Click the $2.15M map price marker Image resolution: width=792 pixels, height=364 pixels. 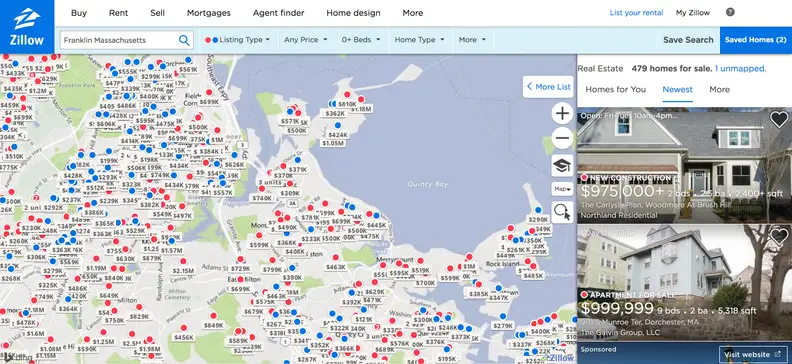coord(183,271)
